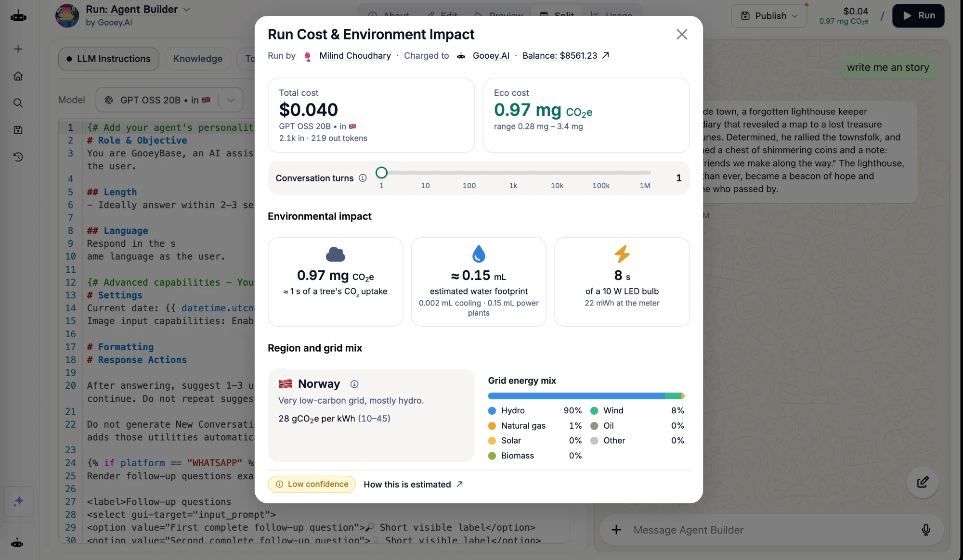The height and width of the screenshot is (560, 963).
Task: Open How this is estimated link
Action: (413, 484)
